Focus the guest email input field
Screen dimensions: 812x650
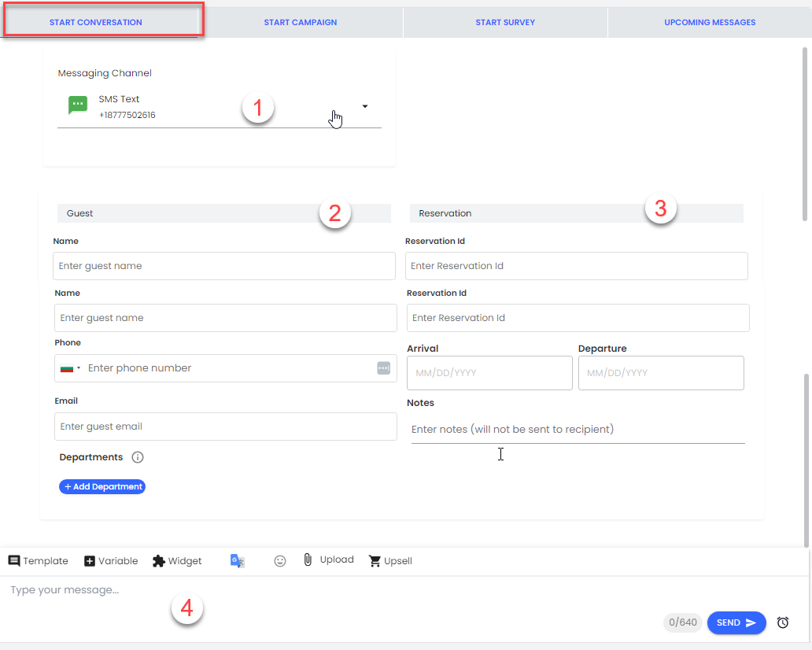click(x=226, y=427)
